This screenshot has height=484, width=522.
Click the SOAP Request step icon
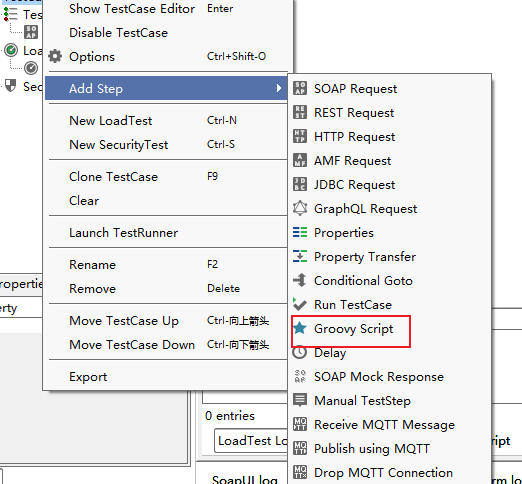pos(300,88)
